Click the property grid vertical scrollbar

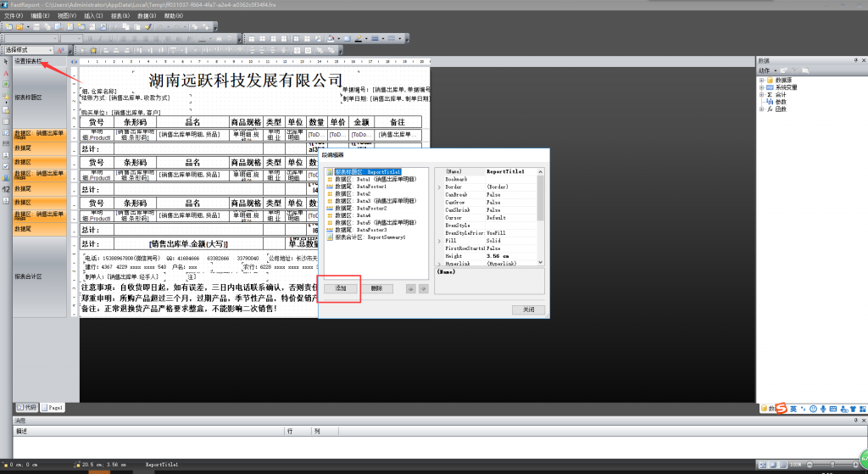540,217
